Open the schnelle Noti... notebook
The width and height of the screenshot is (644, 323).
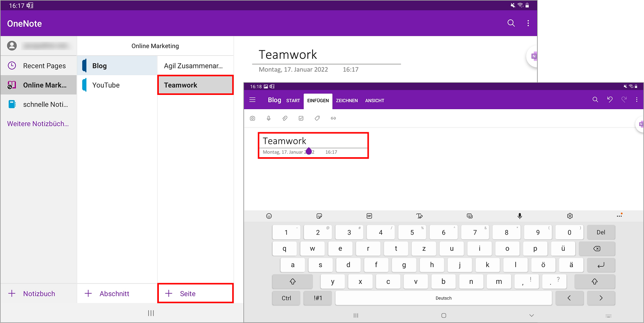(x=39, y=104)
